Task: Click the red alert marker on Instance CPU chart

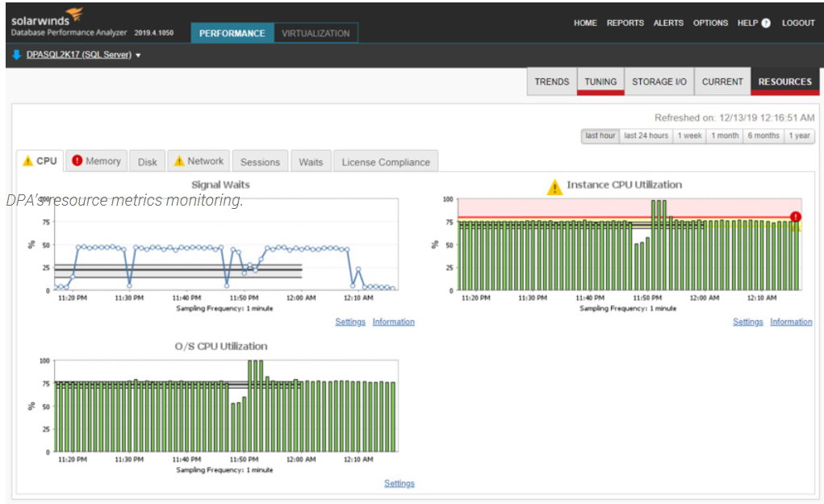Action: tap(796, 216)
